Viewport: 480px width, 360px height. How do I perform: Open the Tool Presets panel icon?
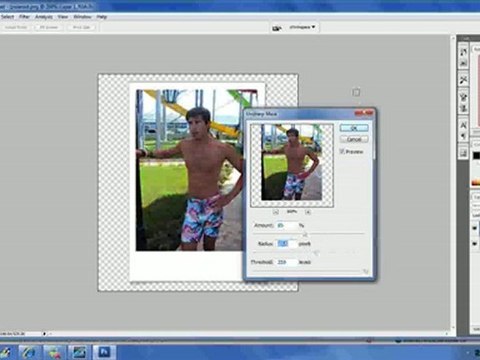pyautogui.click(x=463, y=80)
